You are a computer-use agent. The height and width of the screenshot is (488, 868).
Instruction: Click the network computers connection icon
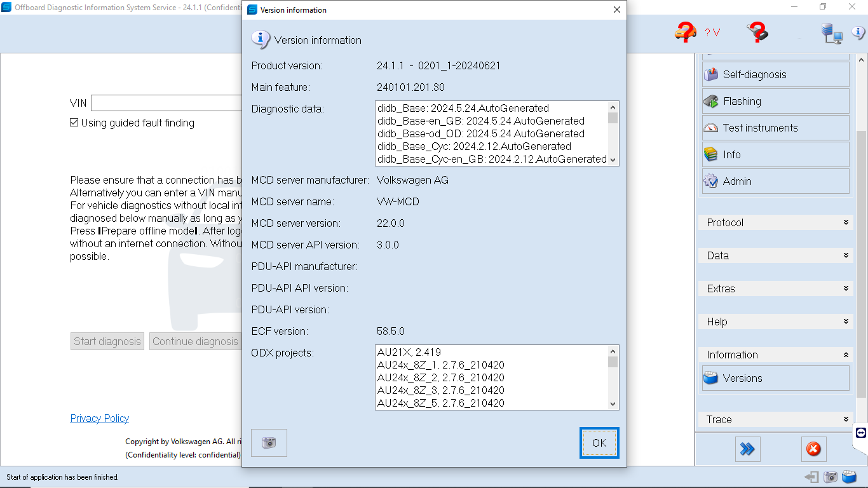coord(831,33)
